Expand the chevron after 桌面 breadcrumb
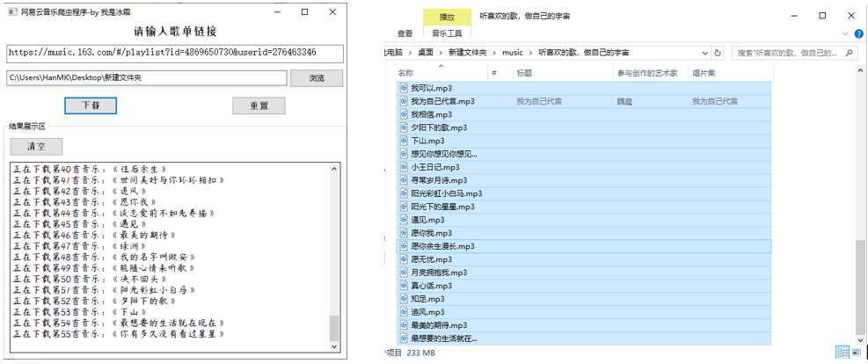The height and width of the screenshot is (364, 868). point(441,53)
